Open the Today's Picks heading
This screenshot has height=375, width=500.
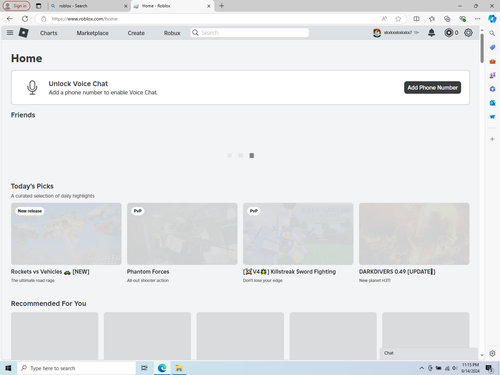point(32,186)
